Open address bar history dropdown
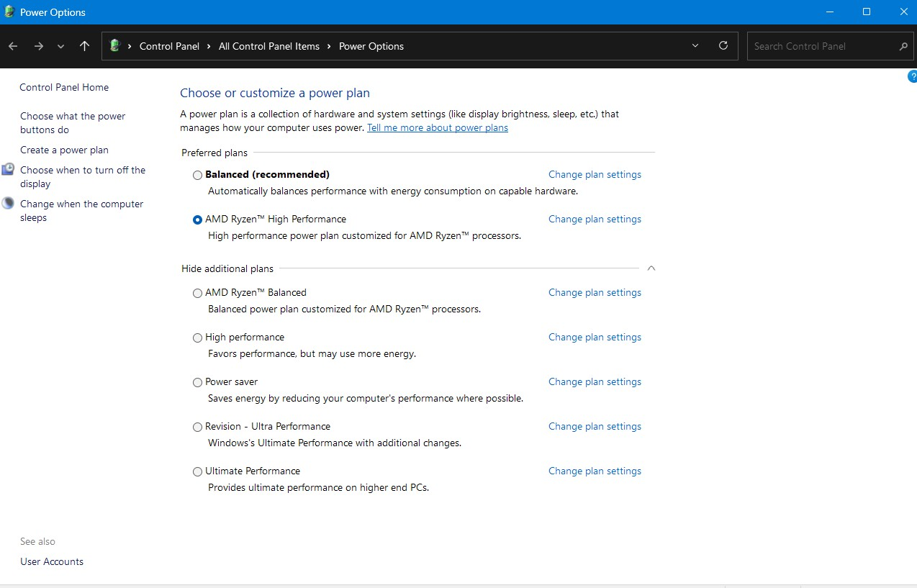 695,45
